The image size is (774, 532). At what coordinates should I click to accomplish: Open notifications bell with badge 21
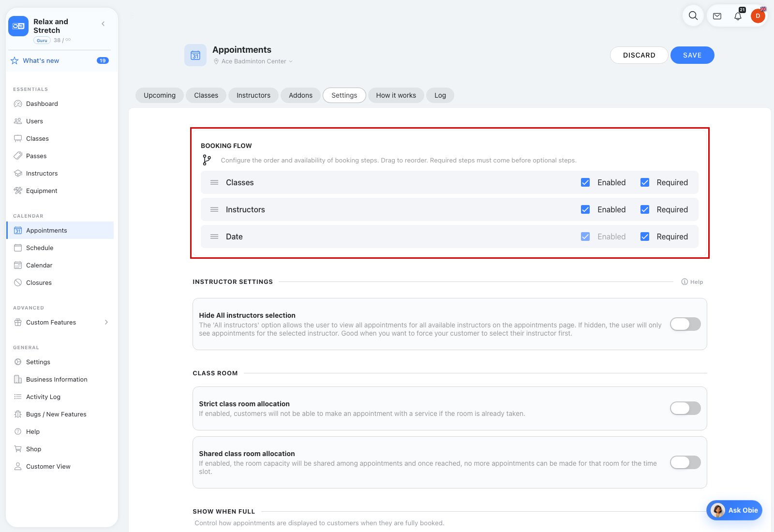click(738, 16)
